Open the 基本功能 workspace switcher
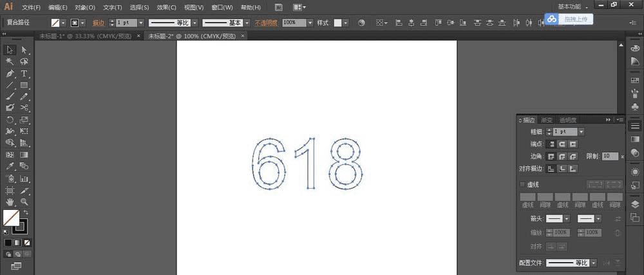Image resolution: width=644 pixels, height=275 pixels. (x=573, y=7)
